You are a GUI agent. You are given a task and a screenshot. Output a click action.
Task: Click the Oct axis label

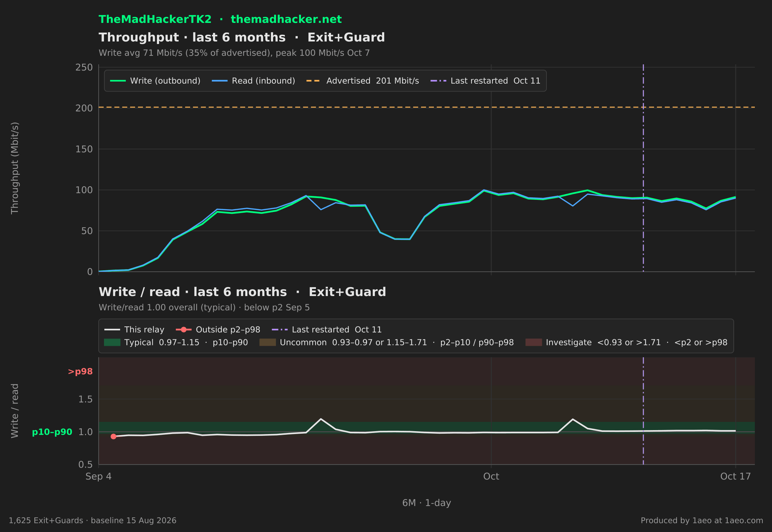pyautogui.click(x=491, y=477)
